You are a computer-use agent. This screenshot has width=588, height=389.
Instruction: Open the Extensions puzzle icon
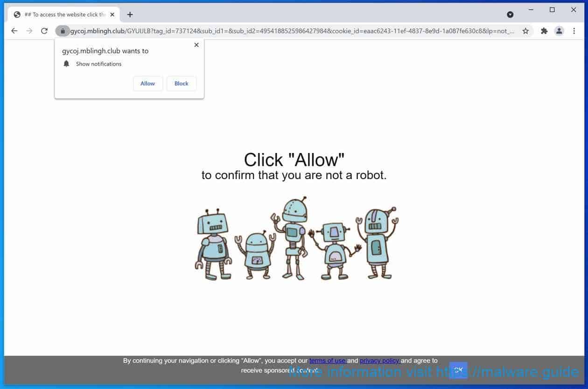pos(544,31)
